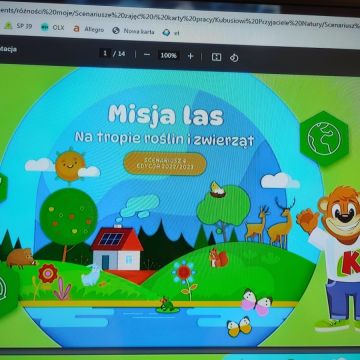Click the smiling sun illustration

[70, 165]
